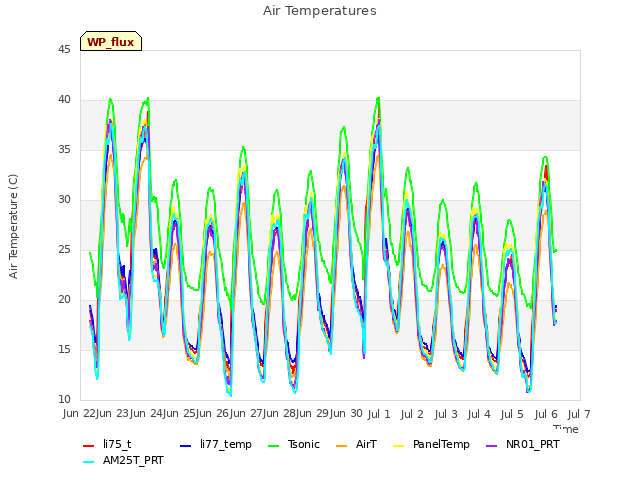Click the yellow PanelTemp legend color marker

click(398, 445)
